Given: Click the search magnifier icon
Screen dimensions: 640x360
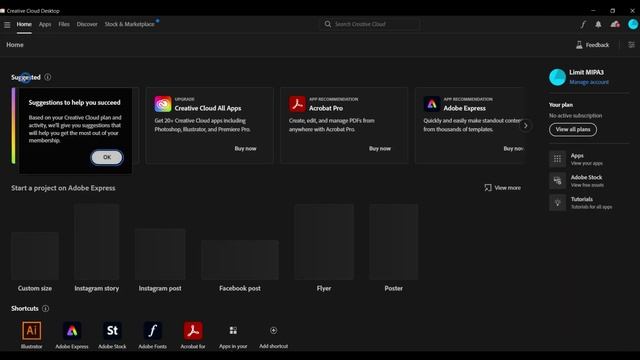Looking at the screenshot, I should point(328,24).
